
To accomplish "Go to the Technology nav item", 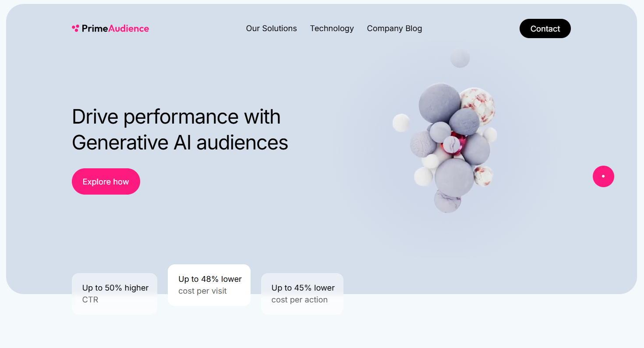I will [332, 28].
